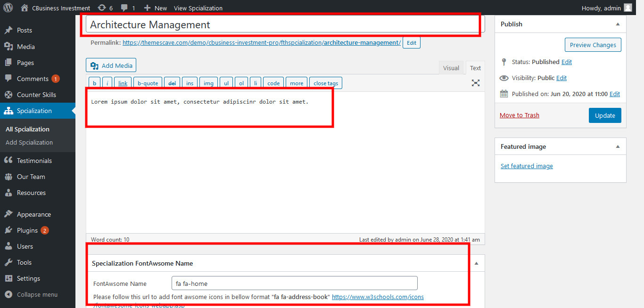Click into the Lorem ipsum content textarea
The image size is (644, 308).
point(285,162)
